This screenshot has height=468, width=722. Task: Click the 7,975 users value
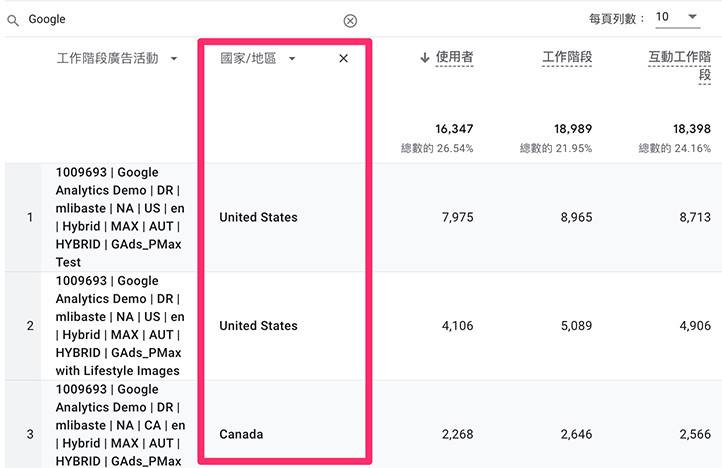point(455,217)
